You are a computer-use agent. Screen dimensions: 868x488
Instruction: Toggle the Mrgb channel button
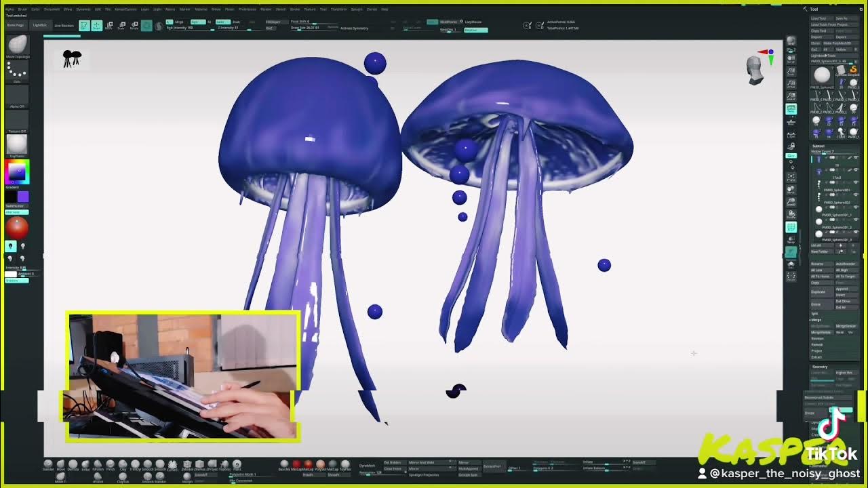[179, 22]
